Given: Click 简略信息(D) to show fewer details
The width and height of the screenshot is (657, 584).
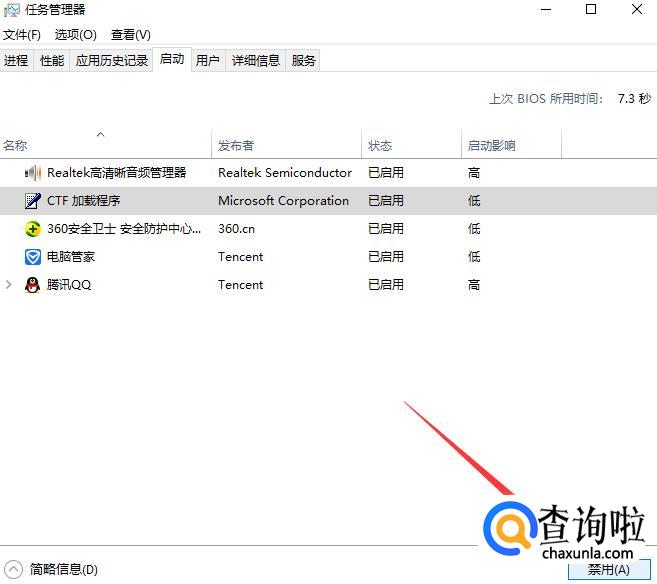Looking at the screenshot, I should pyautogui.click(x=64, y=569).
